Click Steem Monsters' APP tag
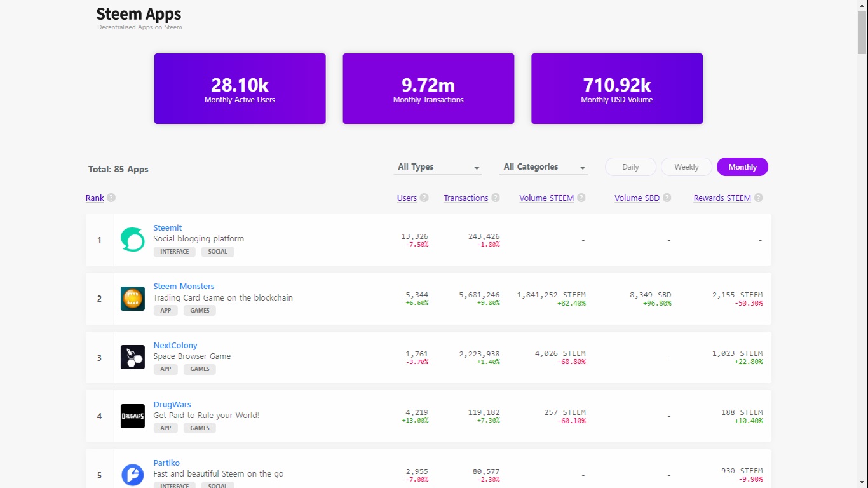 click(166, 311)
